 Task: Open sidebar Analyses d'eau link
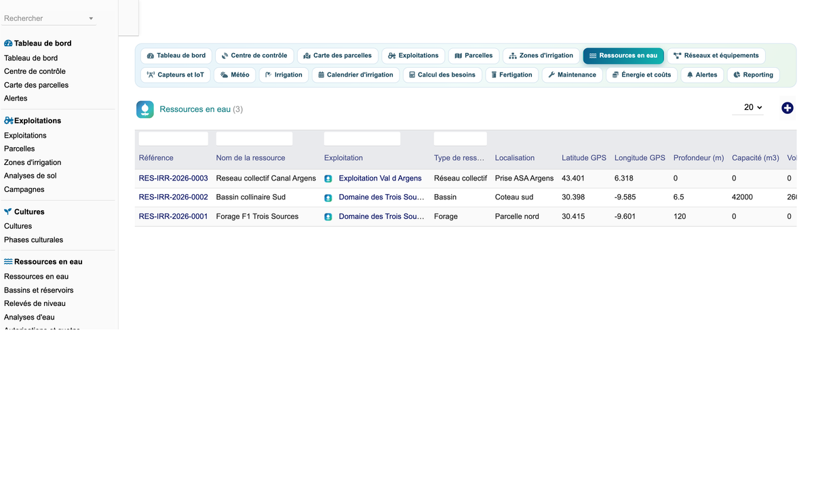(29, 317)
